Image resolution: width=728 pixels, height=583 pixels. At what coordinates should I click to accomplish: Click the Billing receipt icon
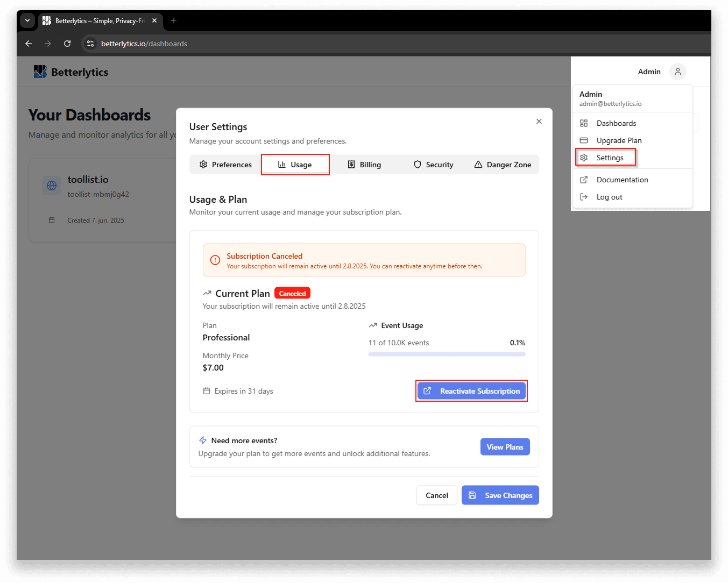(351, 165)
